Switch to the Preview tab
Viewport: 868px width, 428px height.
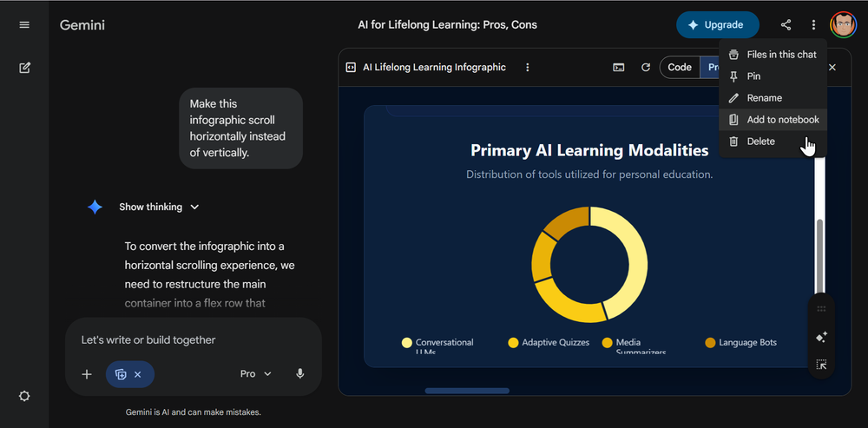pyautogui.click(x=710, y=68)
